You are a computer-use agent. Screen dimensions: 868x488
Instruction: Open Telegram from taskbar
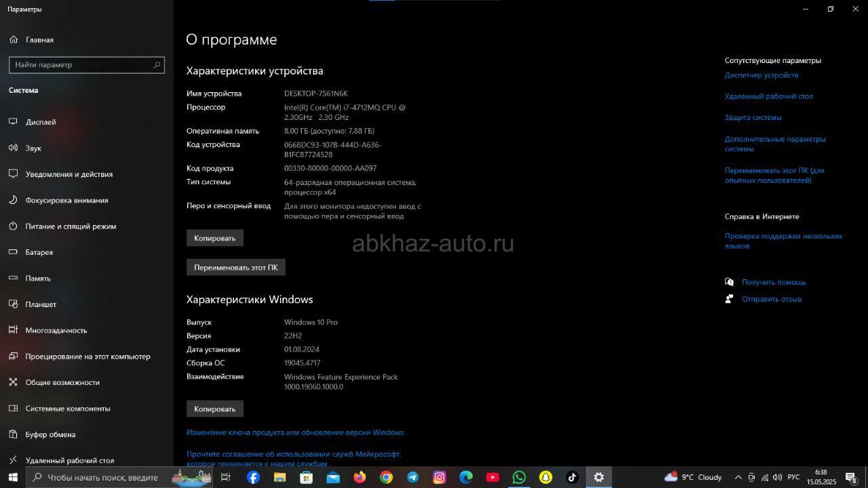click(x=412, y=477)
